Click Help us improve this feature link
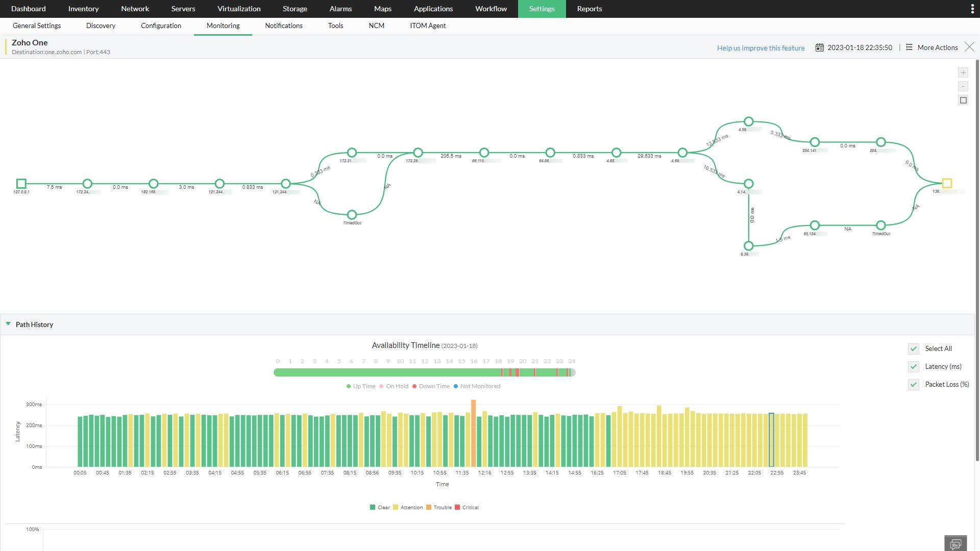 [761, 48]
